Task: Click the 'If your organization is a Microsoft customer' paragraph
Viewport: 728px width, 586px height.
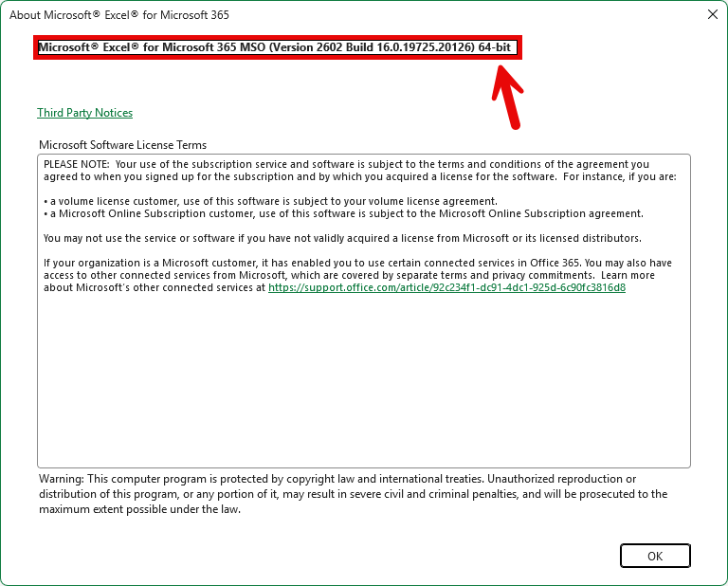Action: coord(357,275)
